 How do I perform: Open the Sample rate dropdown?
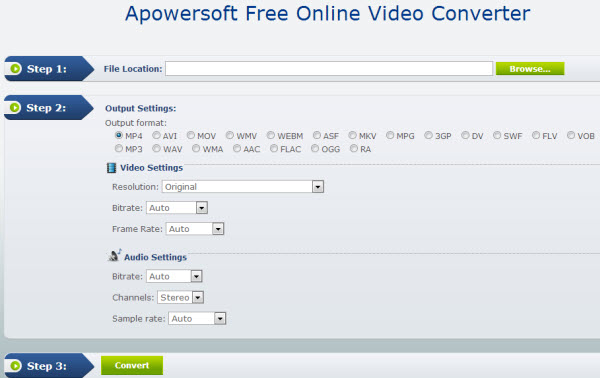point(197,318)
